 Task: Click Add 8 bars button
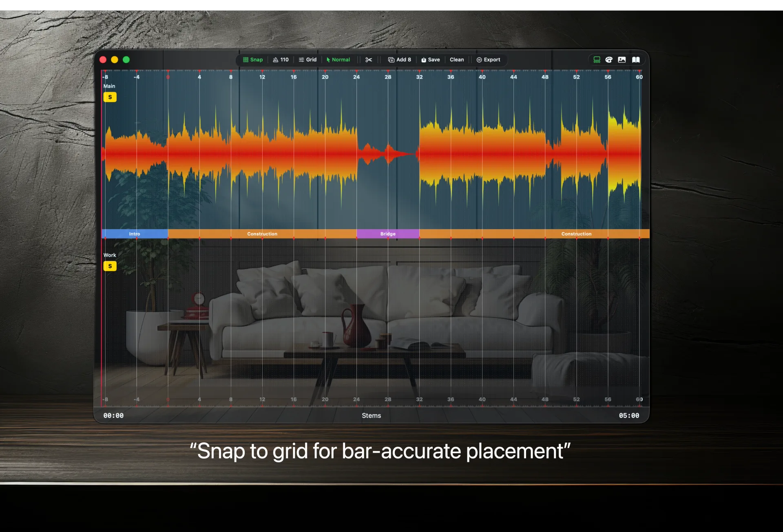(x=399, y=60)
